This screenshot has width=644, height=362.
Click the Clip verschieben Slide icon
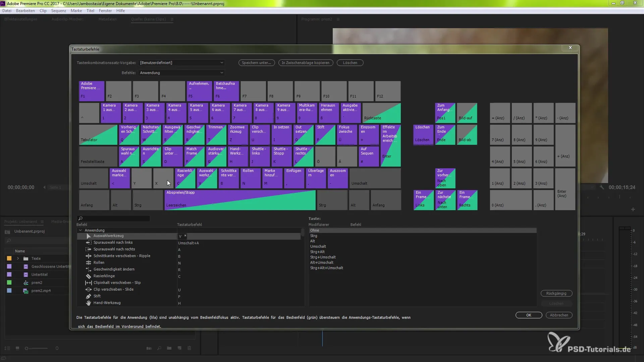(89, 290)
